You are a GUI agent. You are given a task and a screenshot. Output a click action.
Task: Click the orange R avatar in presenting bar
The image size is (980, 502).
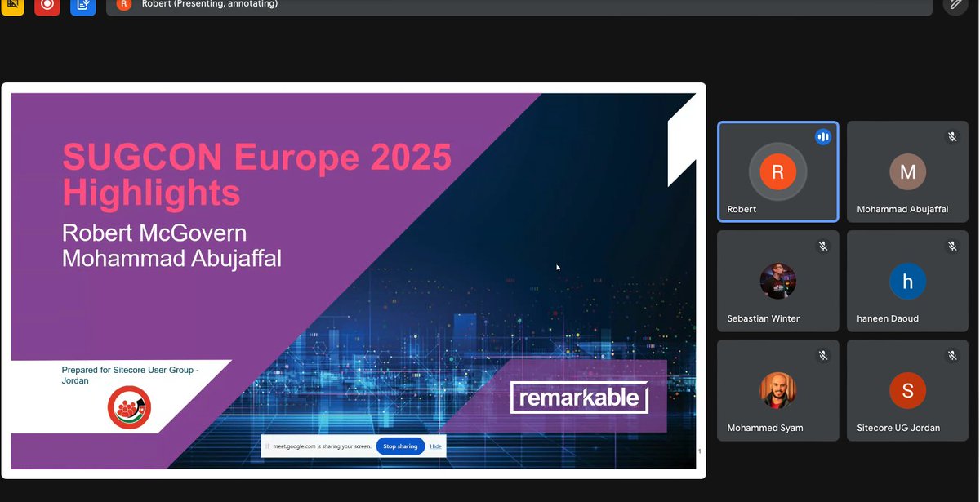(124, 4)
